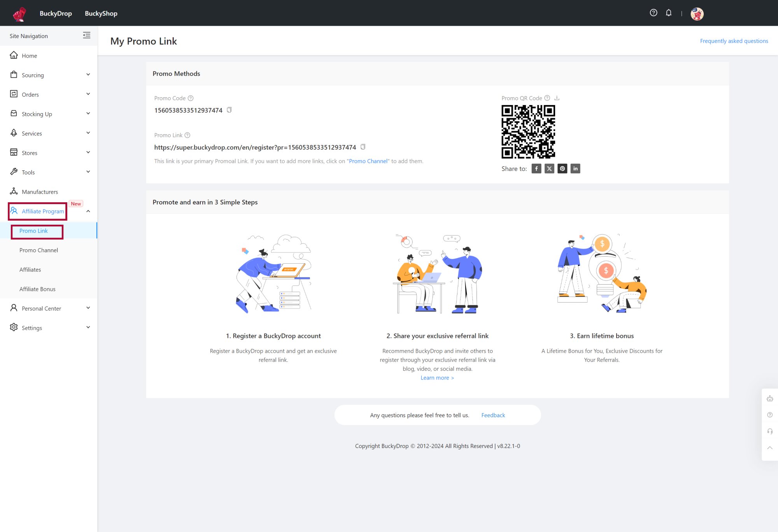The image size is (778, 532).
Task: Switch to BuckyShop top tab
Action: point(101,13)
